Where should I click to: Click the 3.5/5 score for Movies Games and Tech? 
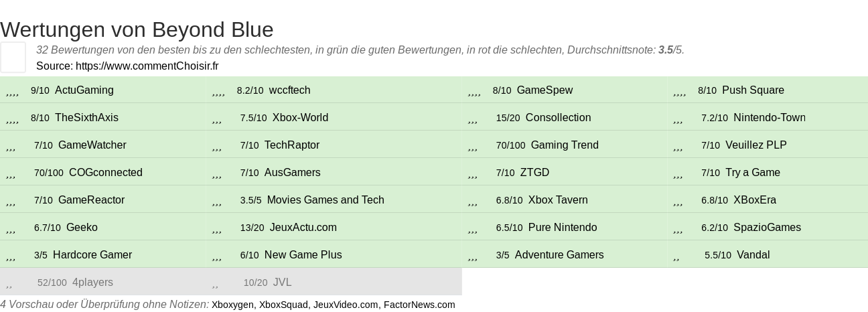[251, 200]
